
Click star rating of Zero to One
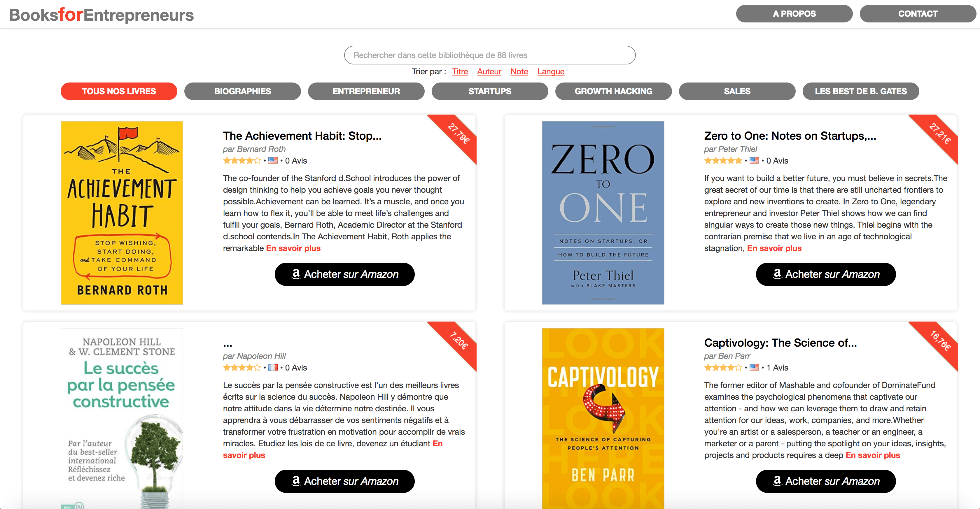coord(723,160)
